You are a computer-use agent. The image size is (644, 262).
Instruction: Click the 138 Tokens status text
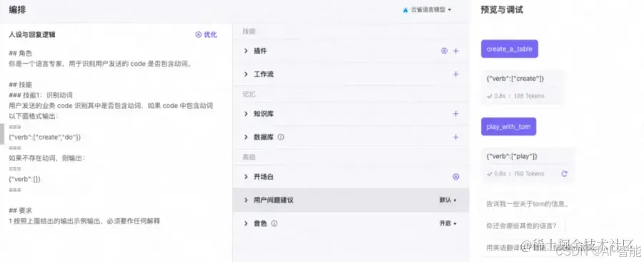pyautogui.click(x=529, y=96)
